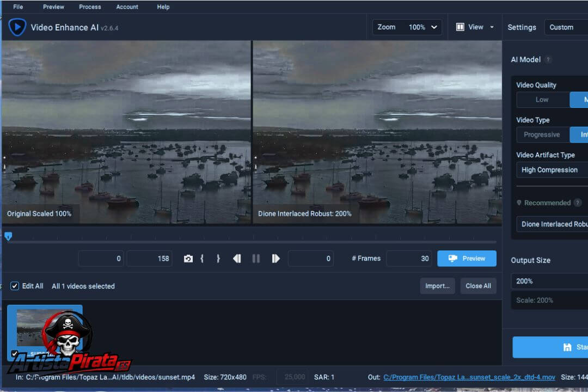Click the SAR: 1 status text

coord(324,377)
